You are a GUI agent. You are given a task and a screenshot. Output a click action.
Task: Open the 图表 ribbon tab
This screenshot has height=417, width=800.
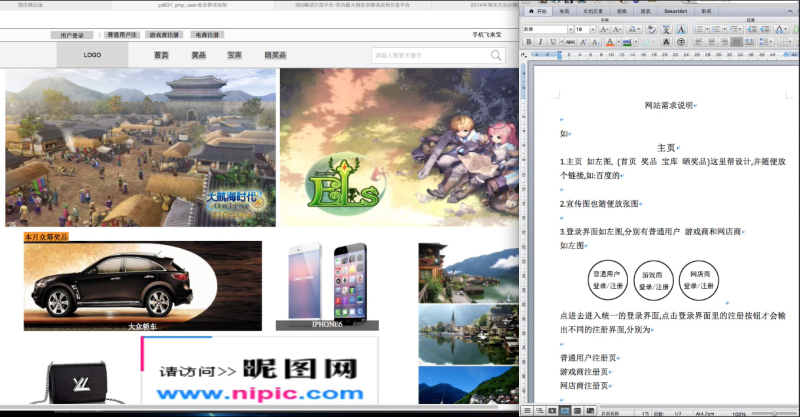click(645, 11)
